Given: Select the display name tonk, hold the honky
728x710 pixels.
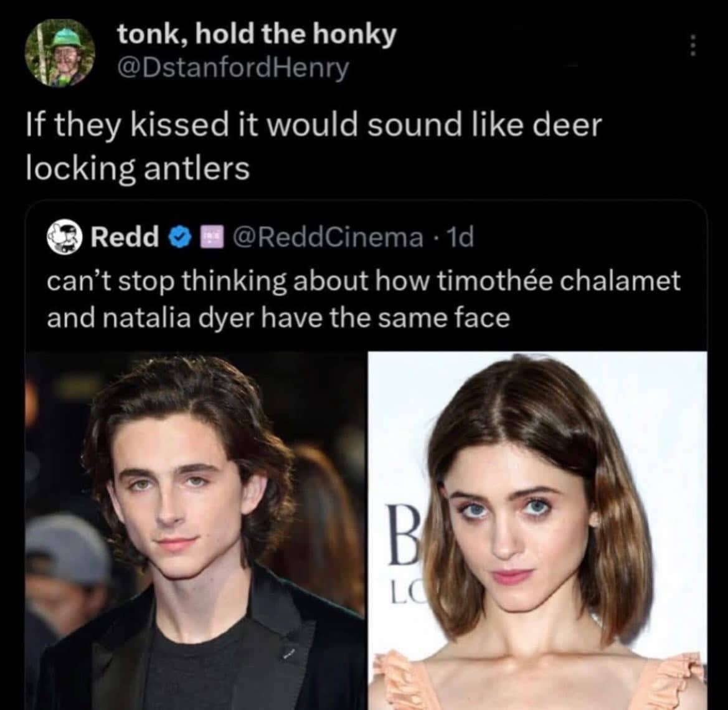Looking at the screenshot, I should pyautogui.click(x=256, y=35).
